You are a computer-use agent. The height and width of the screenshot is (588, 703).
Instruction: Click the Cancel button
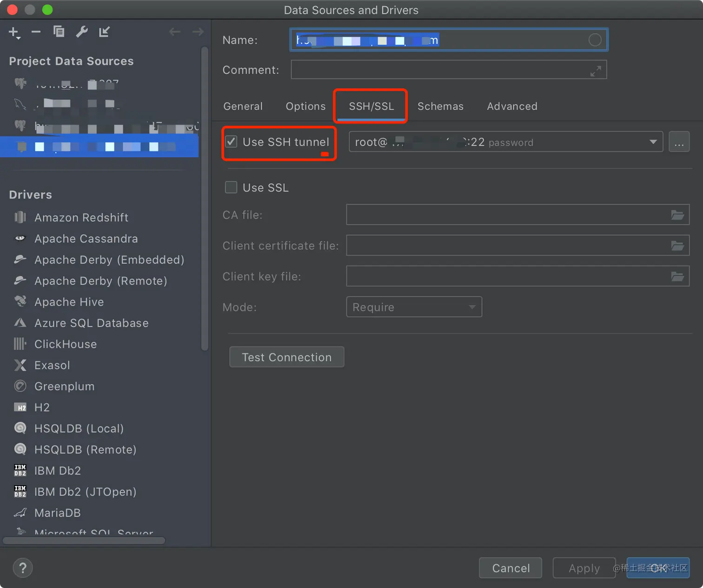click(511, 568)
